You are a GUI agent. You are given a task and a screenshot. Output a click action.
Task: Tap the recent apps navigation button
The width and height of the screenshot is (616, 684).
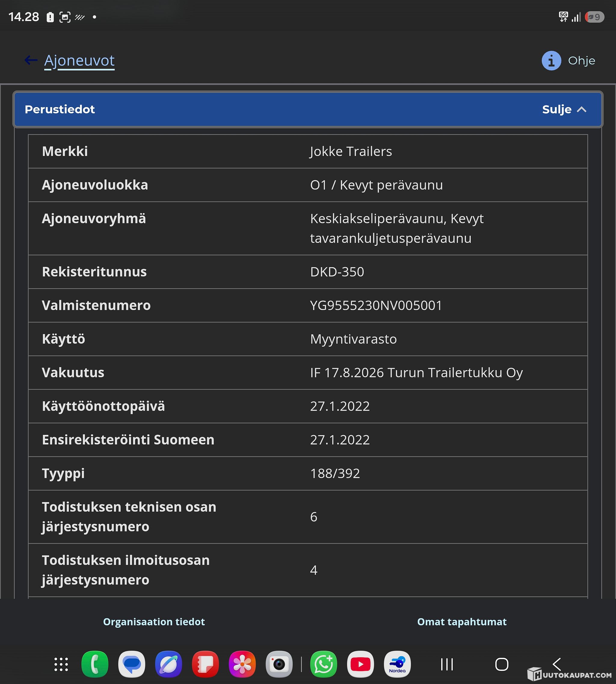click(447, 664)
